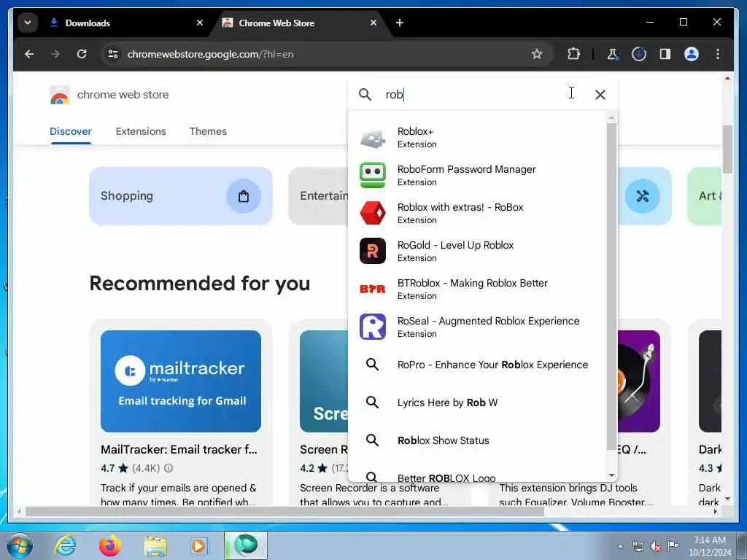Image resolution: width=747 pixels, height=560 pixels.
Task: Expand the tab search dropdown arrow
Action: 28,23
